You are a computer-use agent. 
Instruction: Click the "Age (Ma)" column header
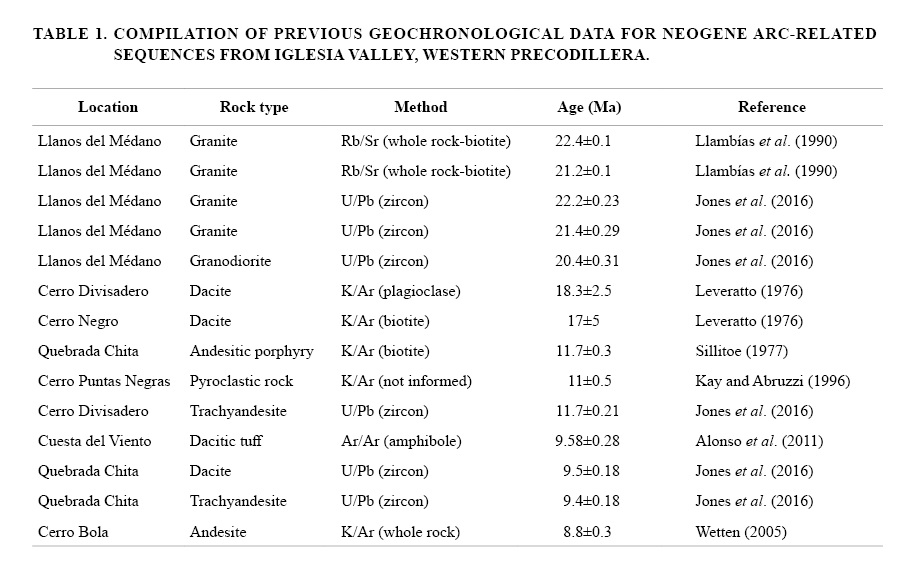tap(589, 107)
